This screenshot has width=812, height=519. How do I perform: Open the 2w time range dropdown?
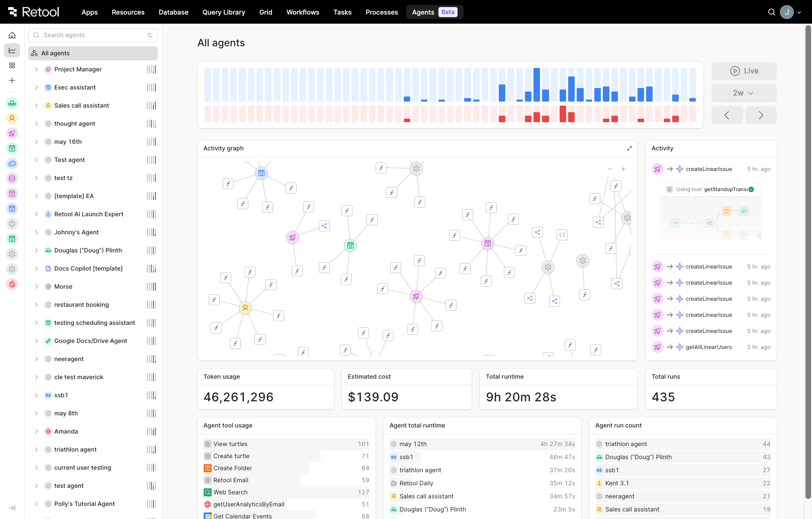744,93
